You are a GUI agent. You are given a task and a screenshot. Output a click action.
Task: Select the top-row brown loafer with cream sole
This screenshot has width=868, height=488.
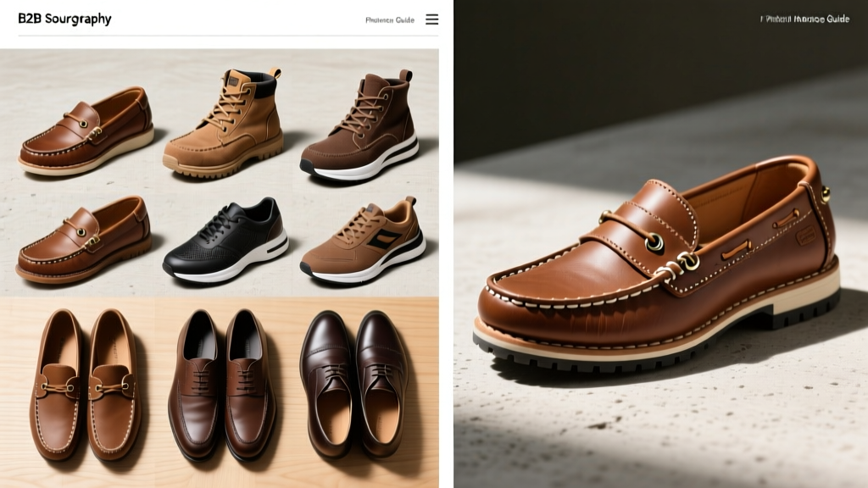(86, 131)
